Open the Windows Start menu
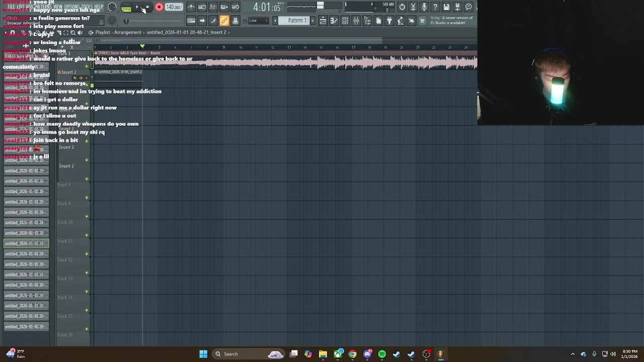 (203, 354)
